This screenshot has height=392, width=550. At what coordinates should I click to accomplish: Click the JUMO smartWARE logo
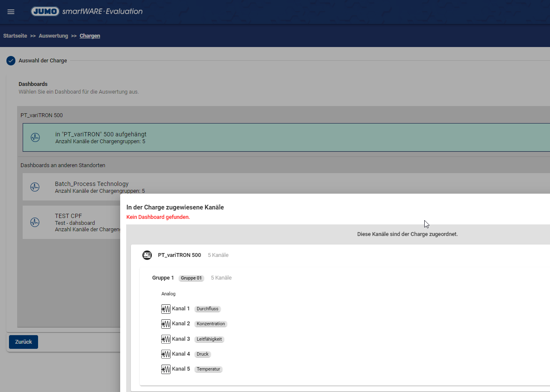tap(87, 12)
